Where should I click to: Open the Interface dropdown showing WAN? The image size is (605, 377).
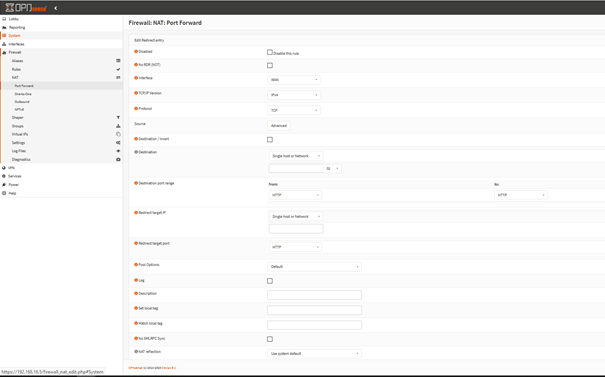(x=294, y=80)
